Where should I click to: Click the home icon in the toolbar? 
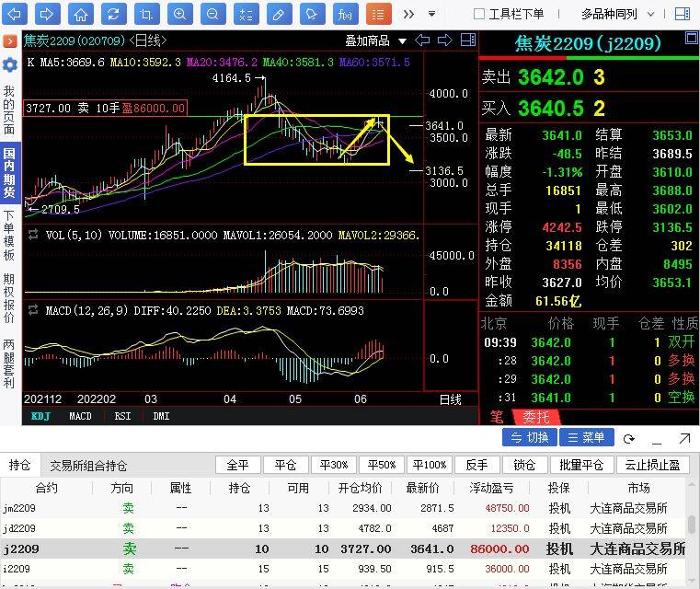(81, 14)
